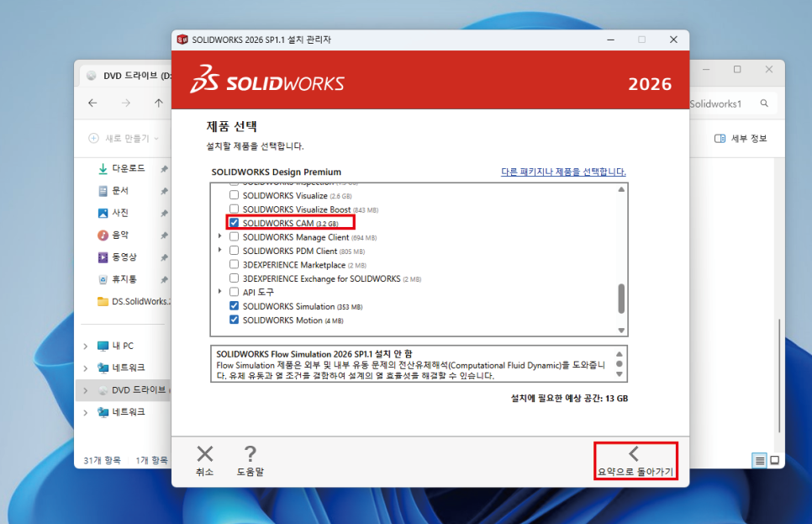The height and width of the screenshot is (524, 812).
Task: Click product list scrollbar thumb
Action: (x=621, y=299)
